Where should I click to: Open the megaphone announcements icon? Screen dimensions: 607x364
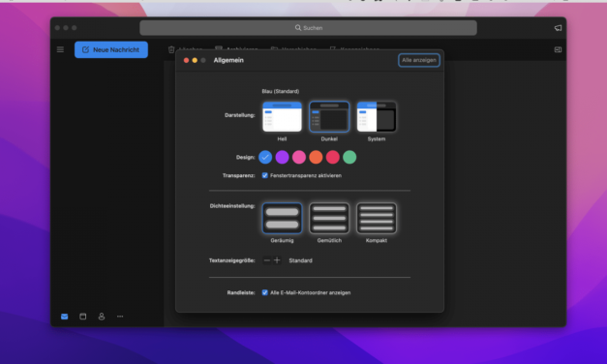click(x=558, y=28)
